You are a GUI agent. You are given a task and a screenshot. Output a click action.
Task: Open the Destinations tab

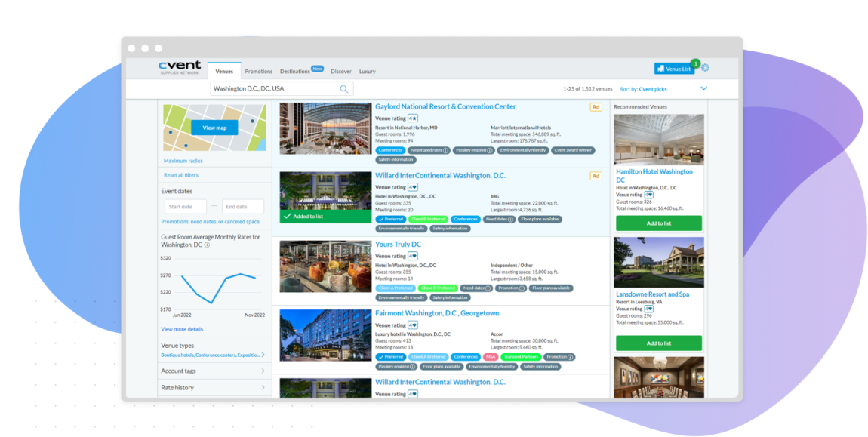click(x=295, y=72)
